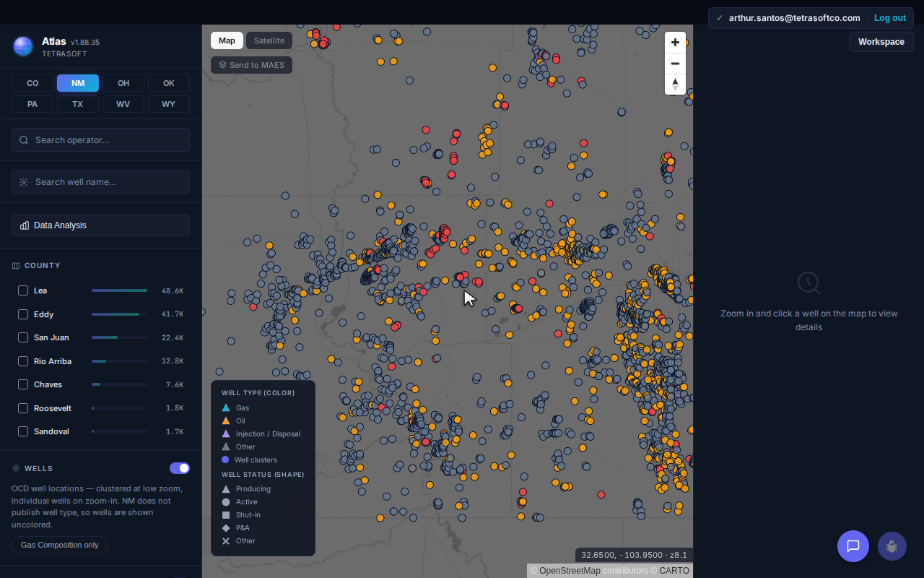Click the Well clusters circle legend icon
The width and height of the screenshot is (924, 578).
coord(225,460)
